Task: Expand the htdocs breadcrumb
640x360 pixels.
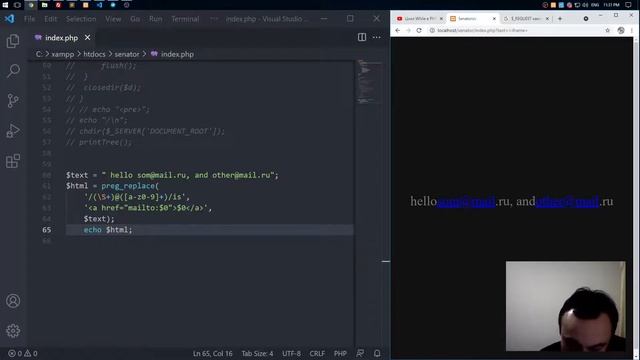Action: pos(94,54)
